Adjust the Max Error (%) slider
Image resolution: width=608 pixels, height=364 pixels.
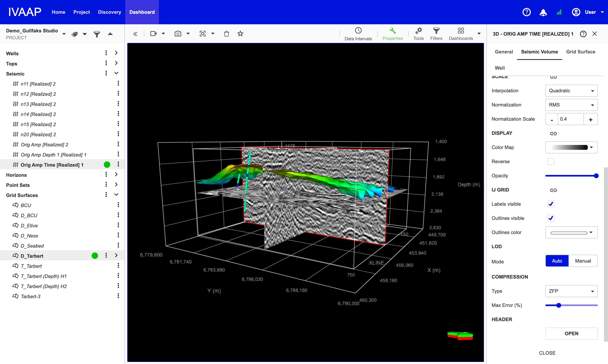point(559,305)
